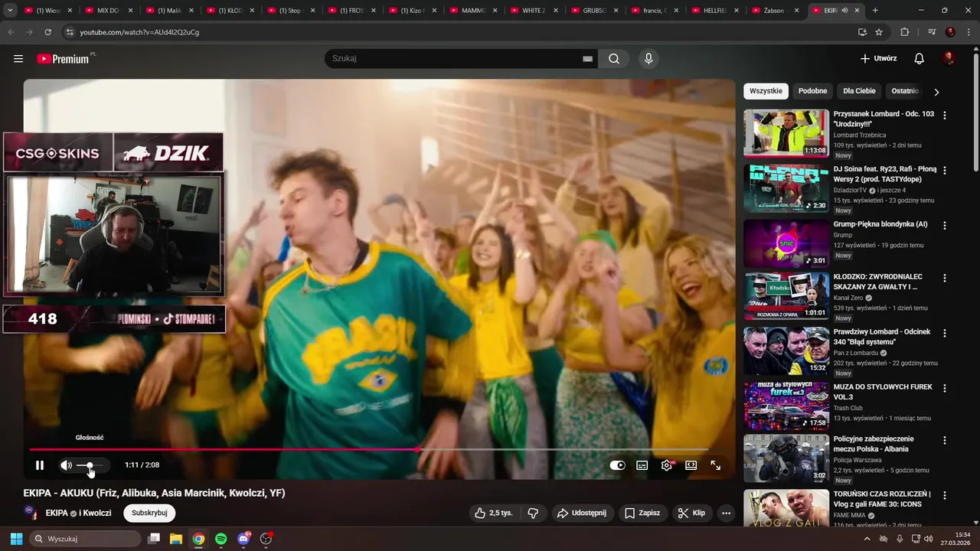Switch to the HELLFIELD browser tab

click(x=716, y=11)
